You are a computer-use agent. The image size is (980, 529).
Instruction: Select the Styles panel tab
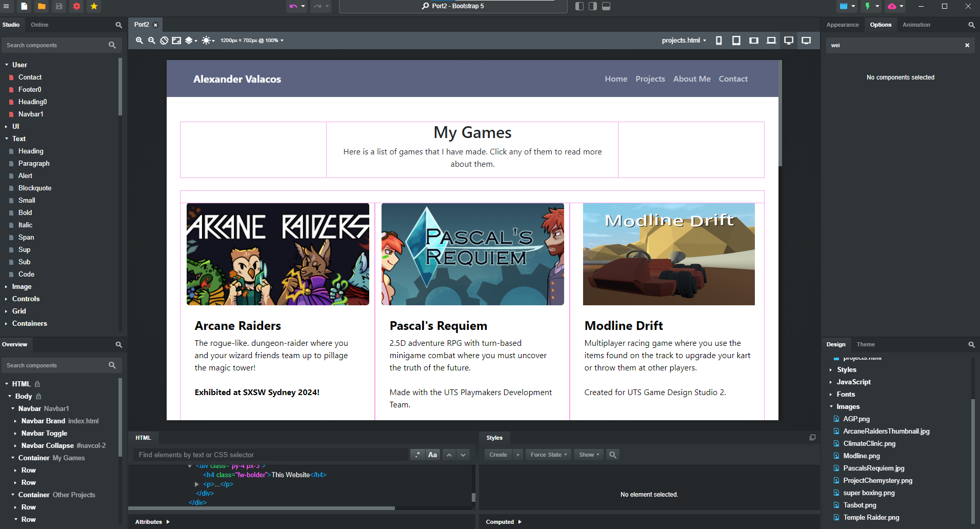(494, 438)
